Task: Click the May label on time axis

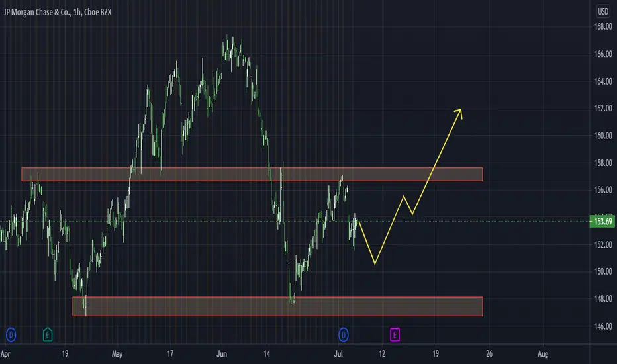Action: pos(117,354)
